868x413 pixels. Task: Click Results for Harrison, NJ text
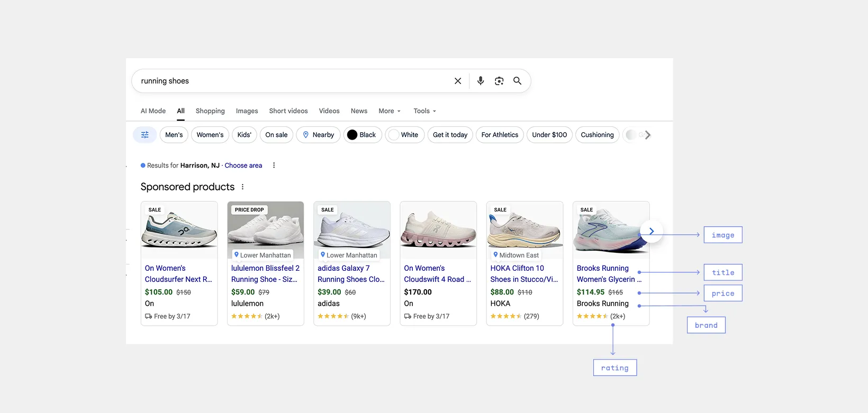183,166
